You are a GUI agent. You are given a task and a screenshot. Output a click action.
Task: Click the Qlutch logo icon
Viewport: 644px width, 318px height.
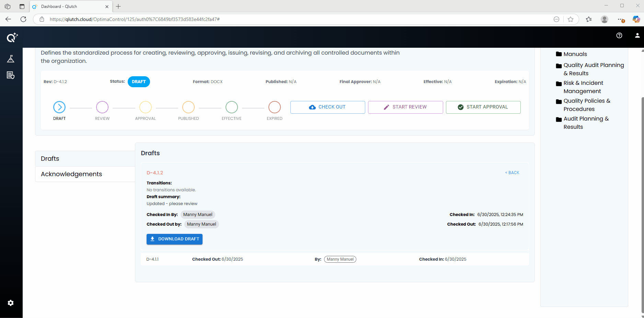click(x=12, y=37)
